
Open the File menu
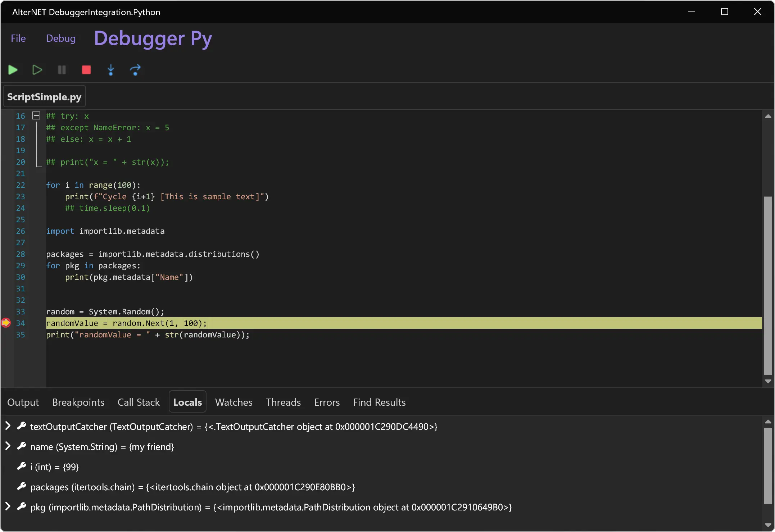(x=18, y=38)
